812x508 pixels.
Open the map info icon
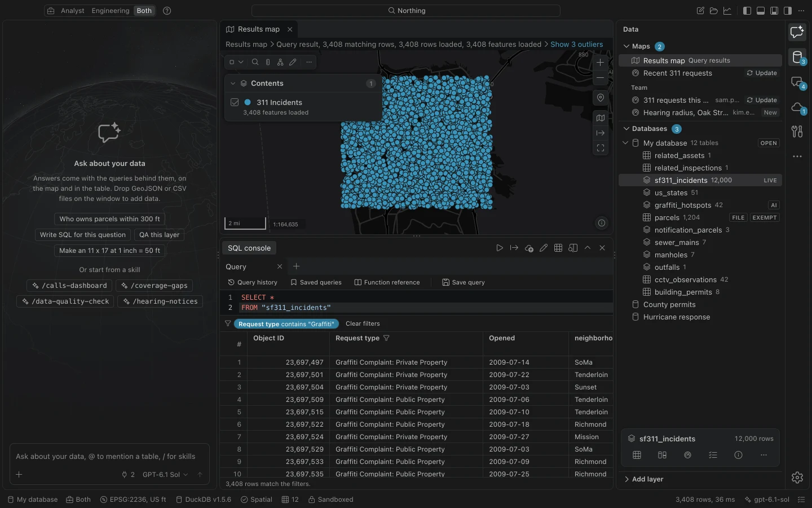(x=602, y=223)
